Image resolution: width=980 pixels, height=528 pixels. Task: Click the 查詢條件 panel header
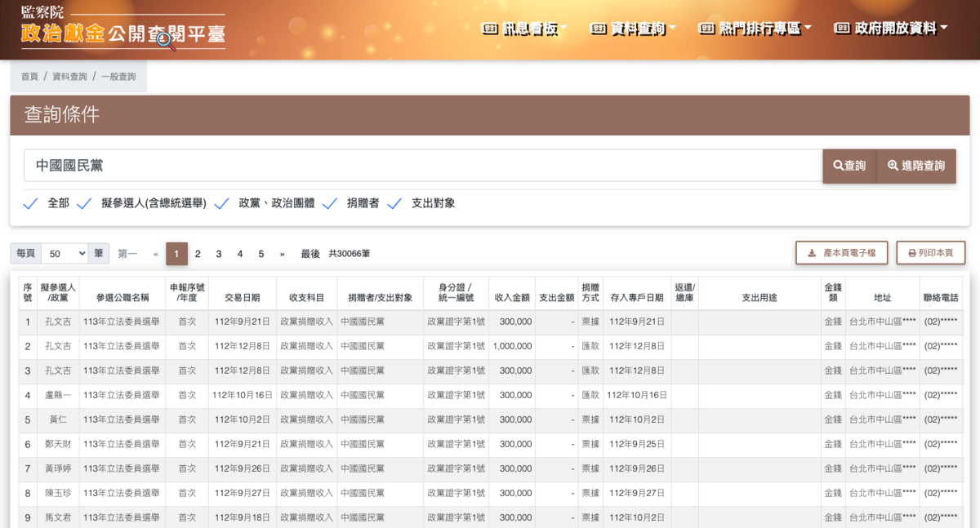(489, 115)
